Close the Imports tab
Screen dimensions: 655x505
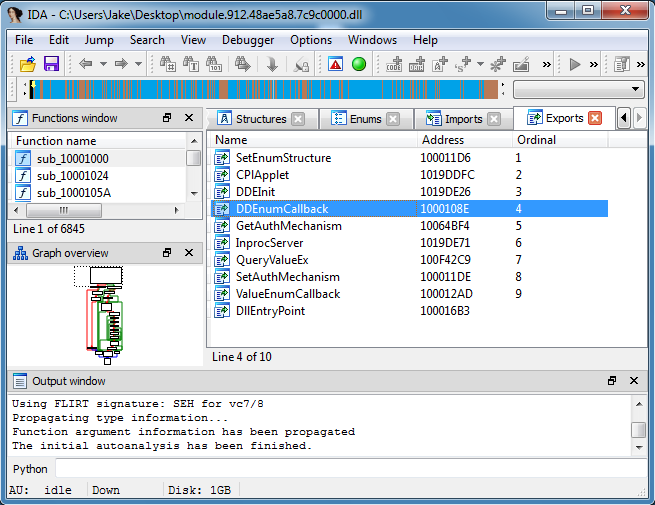tap(494, 119)
